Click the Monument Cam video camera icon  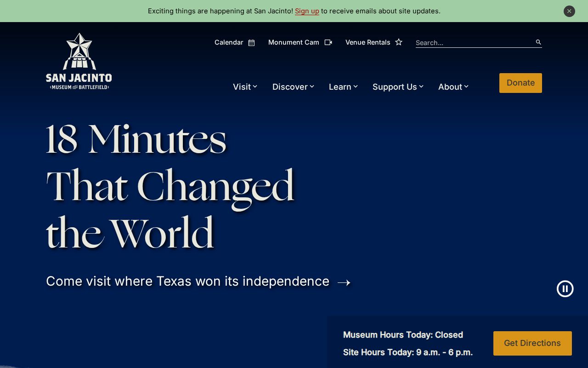[x=328, y=42]
